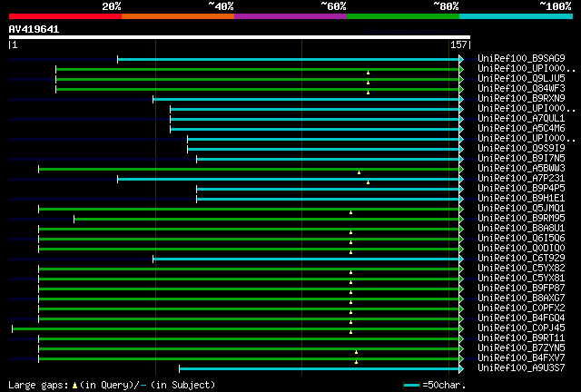
Task: Open the UniRef100_B9RXN9 hit label
Action: (521, 98)
